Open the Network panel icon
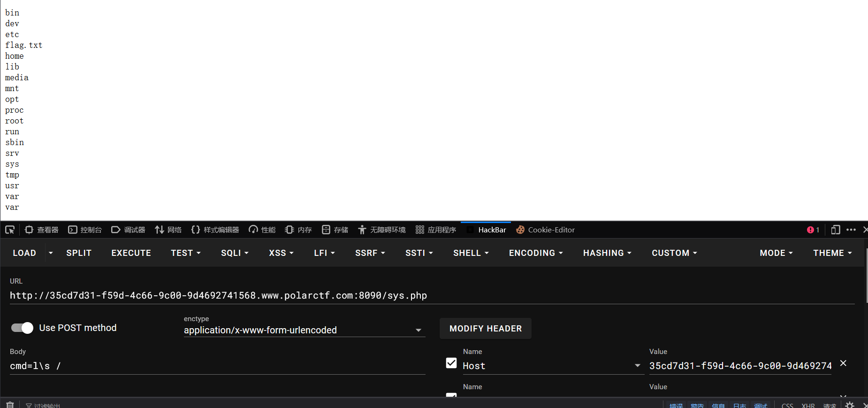The height and width of the screenshot is (408, 868). click(x=160, y=230)
